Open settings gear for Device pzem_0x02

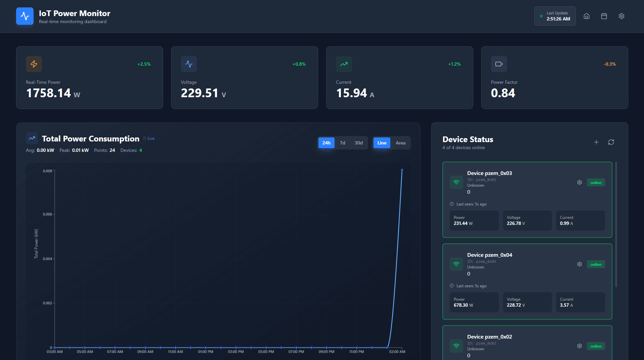click(x=580, y=346)
